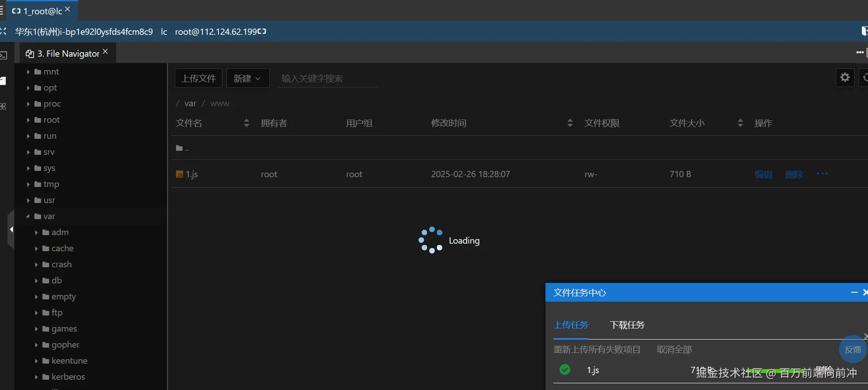Expand the cache folder under var
The image size is (868, 390).
click(x=36, y=249)
